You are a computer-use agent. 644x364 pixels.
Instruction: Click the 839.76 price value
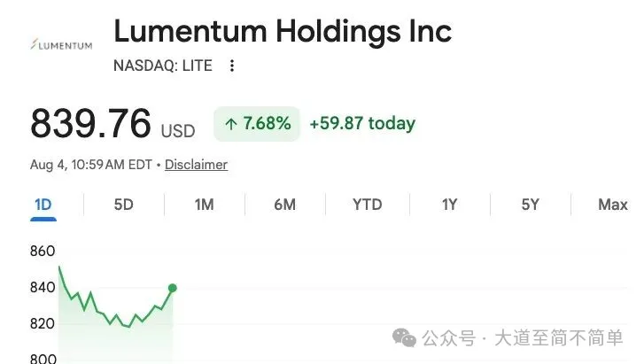[90, 123]
